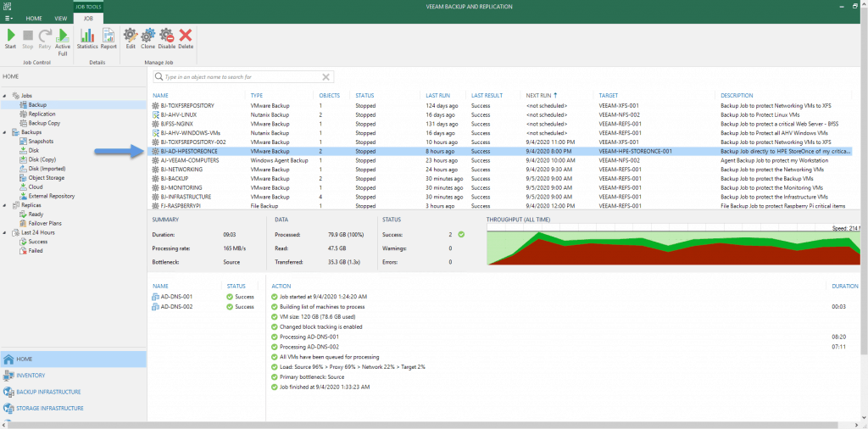Select job BJ-AHV-LINUX row

(x=500, y=114)
